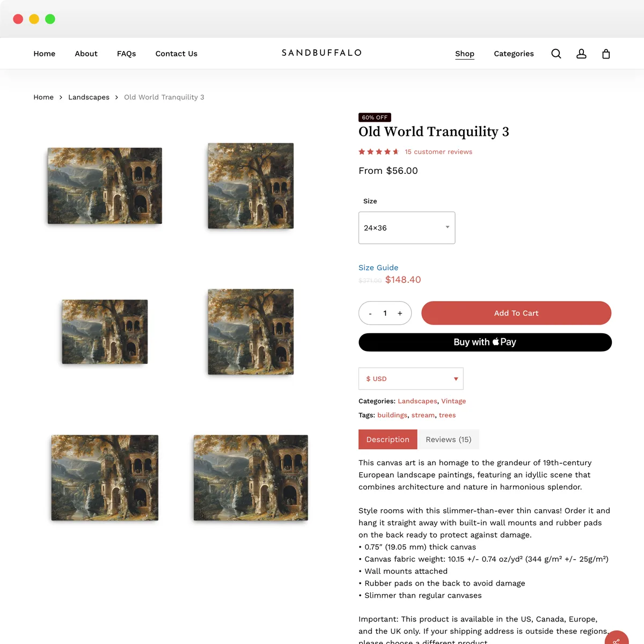Click the Add To Cart button
644x644 pixels.
tap(516, 313)
